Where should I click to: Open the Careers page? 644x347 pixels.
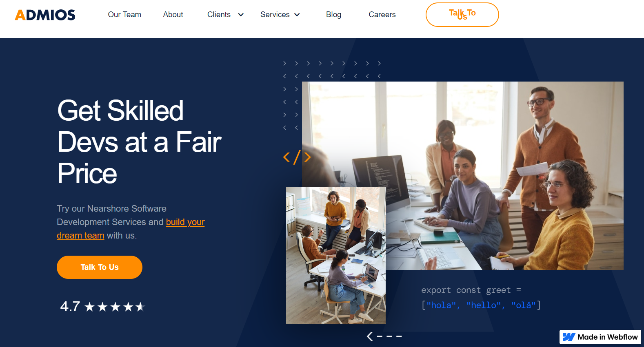[x=382, y=15]
